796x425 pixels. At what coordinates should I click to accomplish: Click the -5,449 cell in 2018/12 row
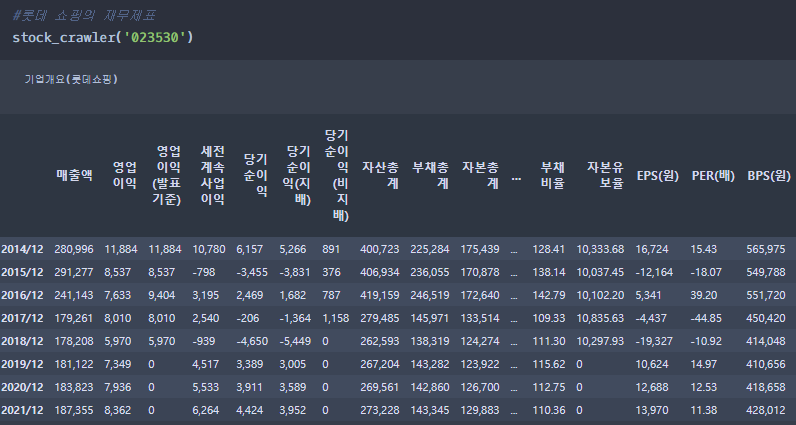coord(295,341)
